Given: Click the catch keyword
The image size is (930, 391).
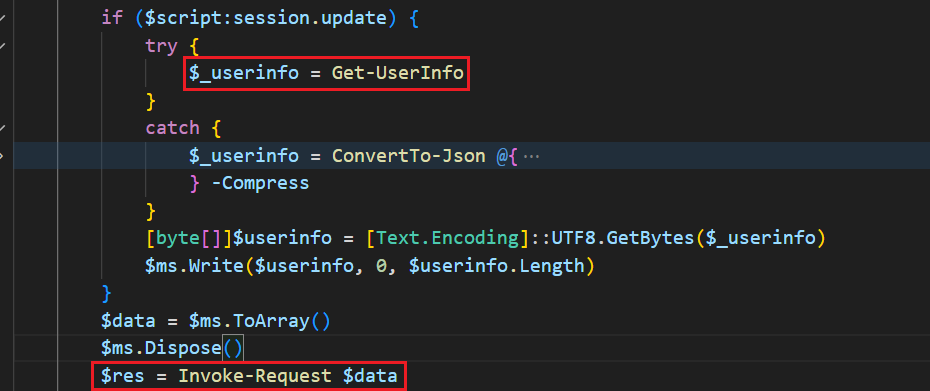Looking at the screenshot, I should point(173,128).
